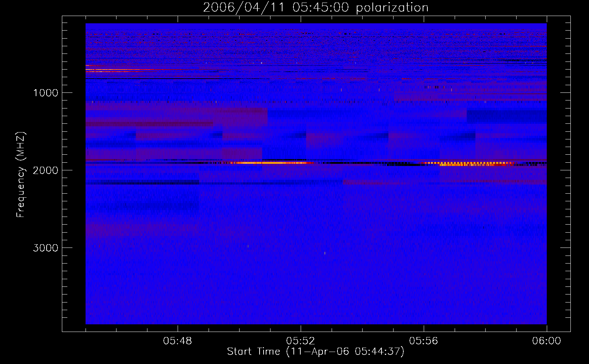Viewport: 589px width, 364px height.
Task: Click the "05:56" time tick label
Action: click(x=424, y=341)
